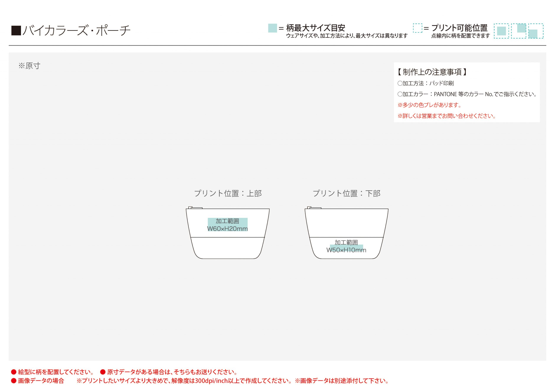Click the teal swatch for 柄最大サイズ目安
This screenshot has height=392, width=555.
click(273, 28)
